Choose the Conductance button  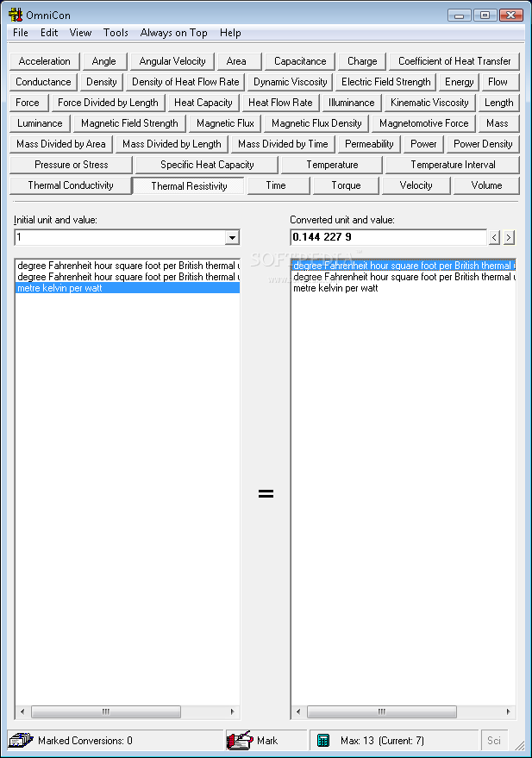(x=43, y=82)
